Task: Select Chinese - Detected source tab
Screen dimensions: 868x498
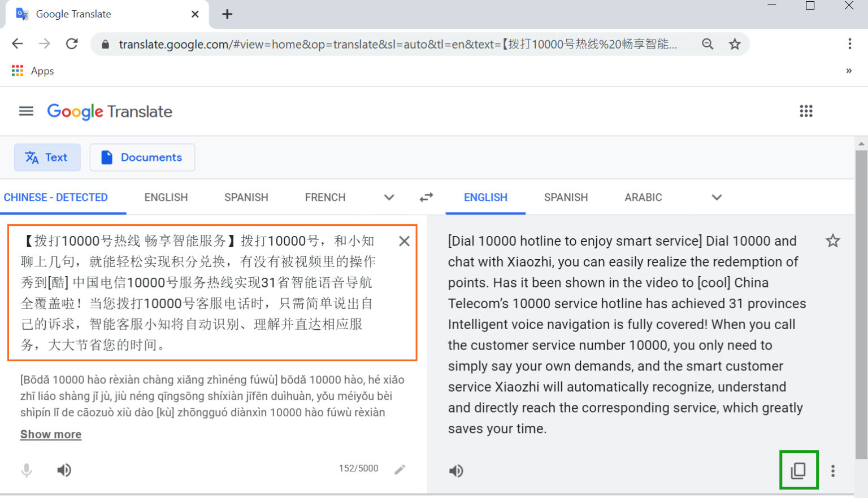Action: (56, 197)
